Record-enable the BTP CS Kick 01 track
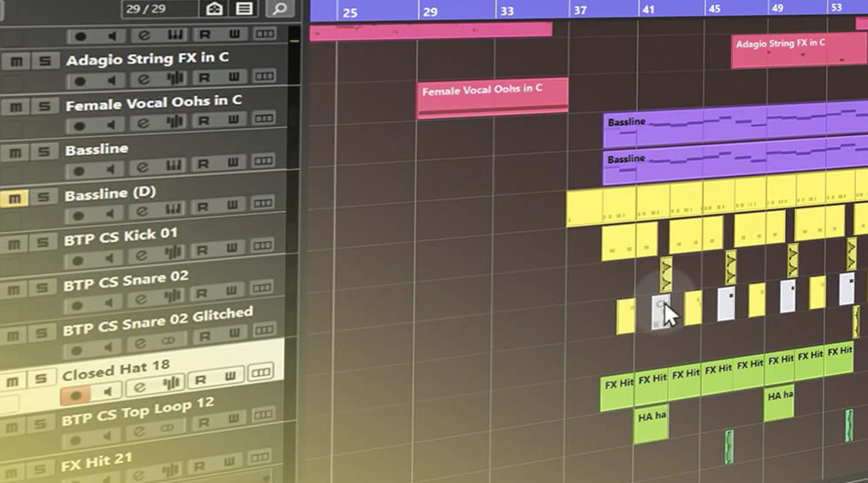Viewport: 868px width, 483px height. pyautogui.click(x=77, y=261)
